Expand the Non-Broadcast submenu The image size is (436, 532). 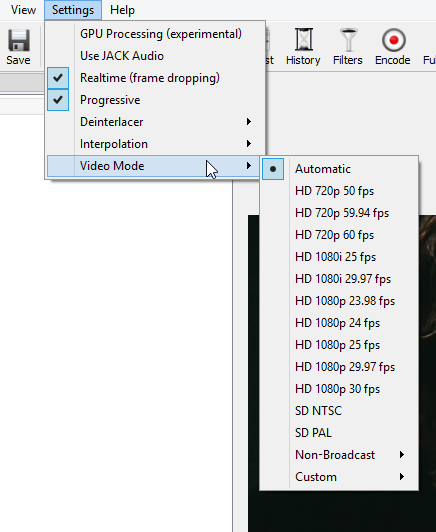coord(339,455)
